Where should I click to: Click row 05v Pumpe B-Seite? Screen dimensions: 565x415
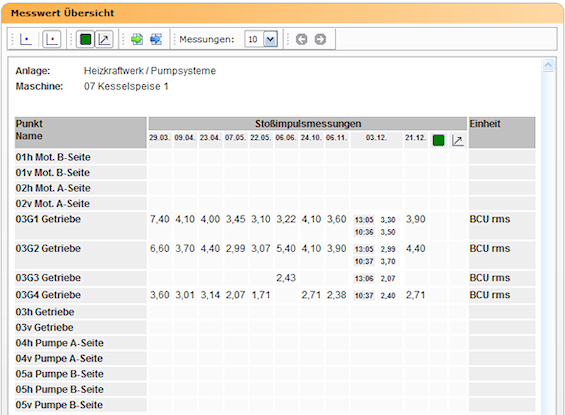[x=275, y=405]
